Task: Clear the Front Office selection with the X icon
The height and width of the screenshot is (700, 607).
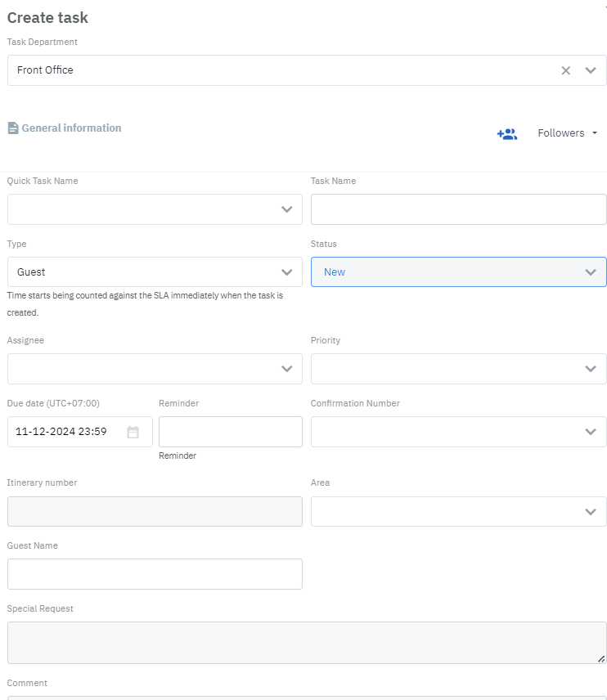Action: click(565, 70)
